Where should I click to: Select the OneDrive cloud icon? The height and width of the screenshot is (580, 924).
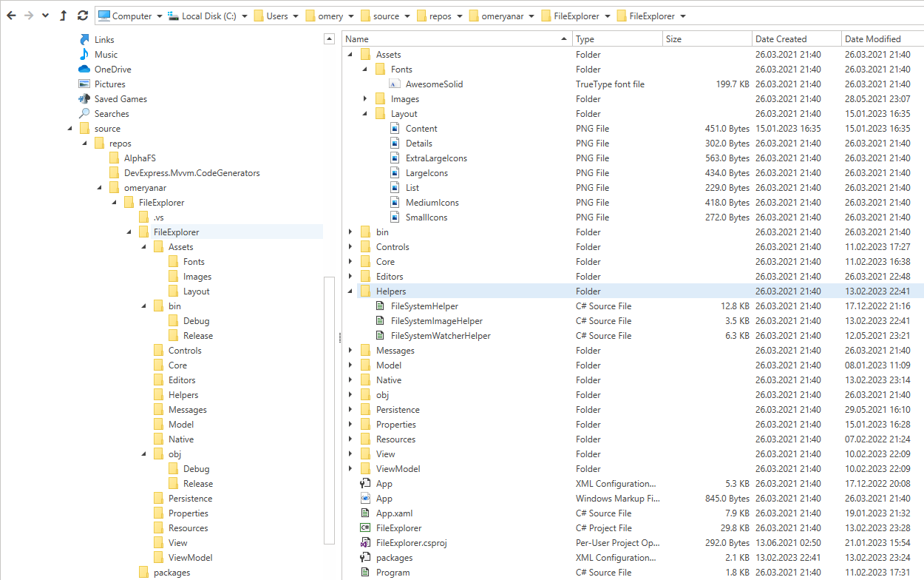84,70
